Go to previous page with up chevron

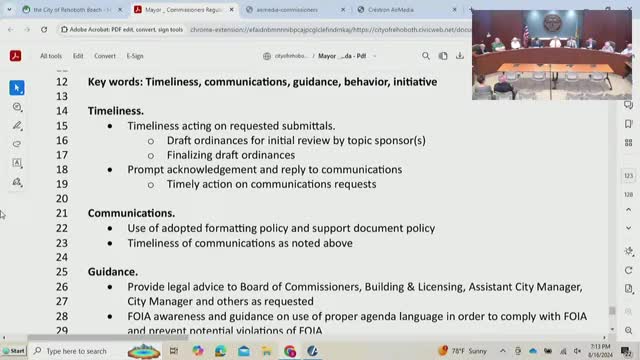(x=629, y=210)
